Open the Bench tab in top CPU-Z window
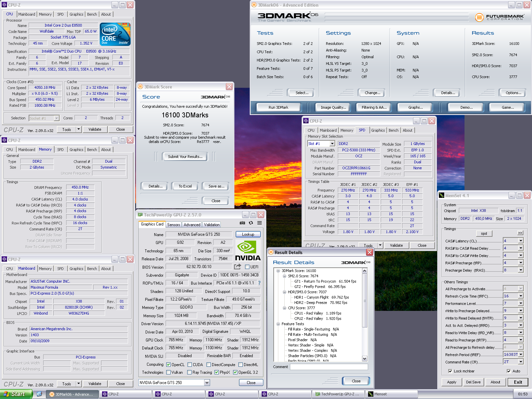The height and width of the screenshot is (399, 532). [x=92, y=14]
